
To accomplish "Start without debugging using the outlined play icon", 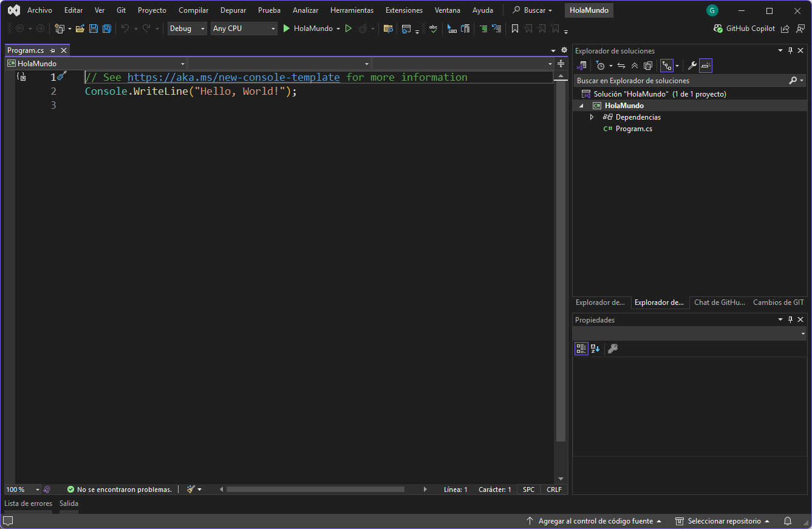I will coord(349,29).
